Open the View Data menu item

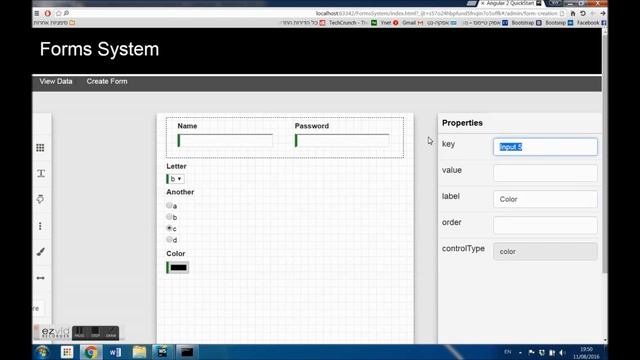point(56,81)
